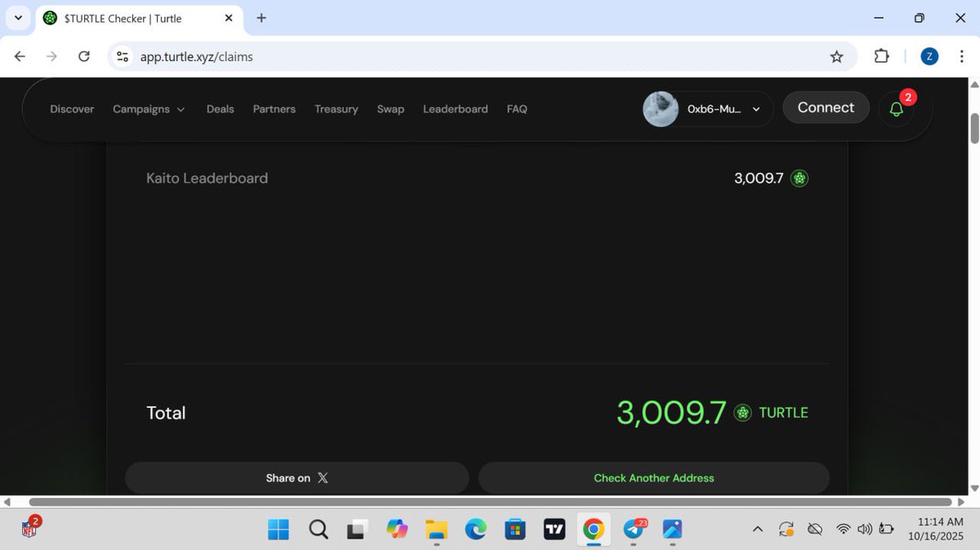The width and height of the screenshot is (980, 550).
Task: Show hidden system tray icons
Action: [x=757, y=530]
